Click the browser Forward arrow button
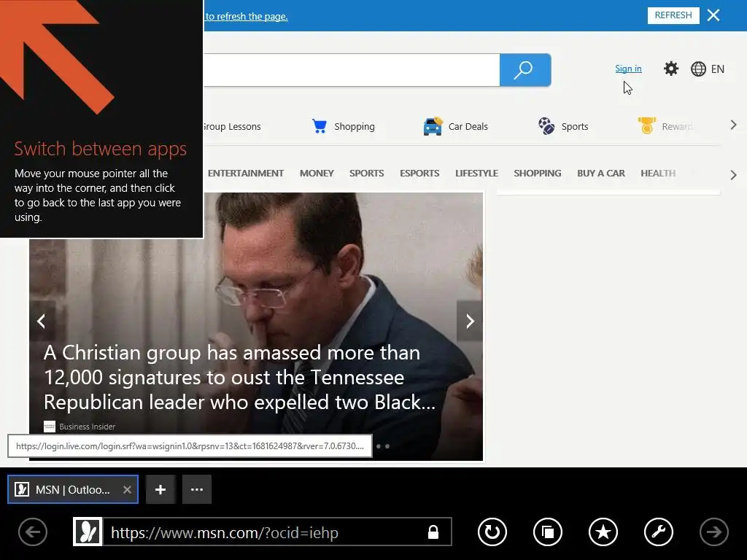The image size is (747, 560). pyautogui.click(x=713, y=532)
